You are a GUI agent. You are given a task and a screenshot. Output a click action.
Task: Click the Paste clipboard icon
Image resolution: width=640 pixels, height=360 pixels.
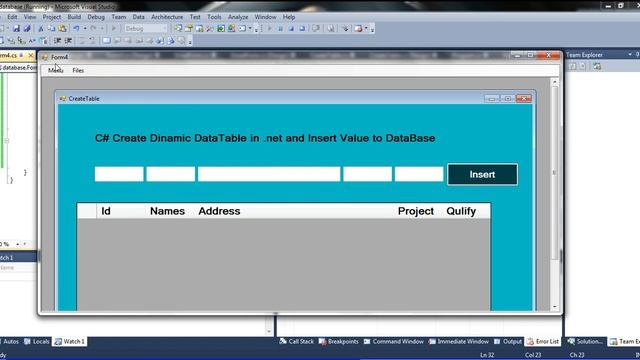coord(62,29)
